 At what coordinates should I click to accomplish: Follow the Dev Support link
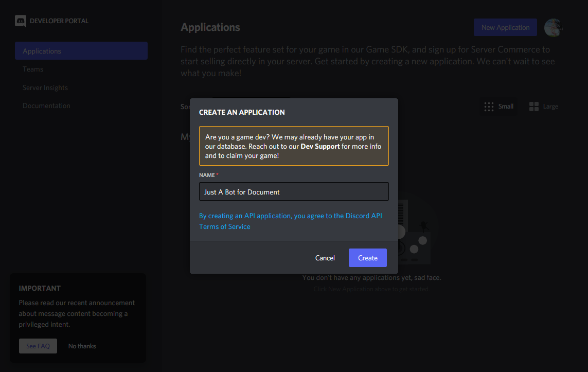(x=320, y=146)
